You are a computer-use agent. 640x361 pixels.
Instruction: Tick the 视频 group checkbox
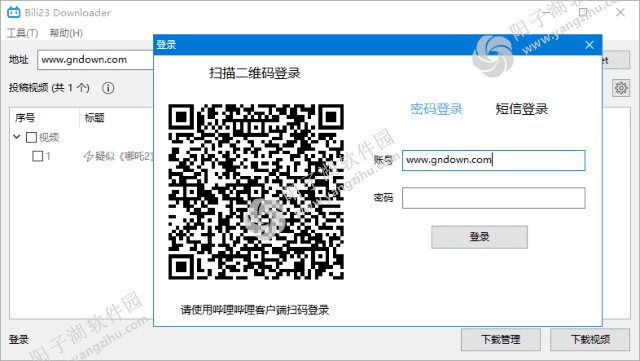(31, 137)
